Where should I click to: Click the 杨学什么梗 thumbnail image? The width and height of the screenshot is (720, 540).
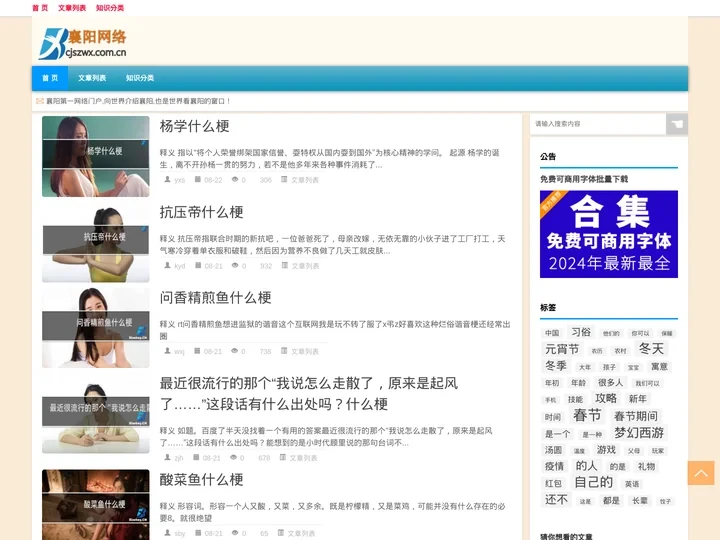coord(96,157)
